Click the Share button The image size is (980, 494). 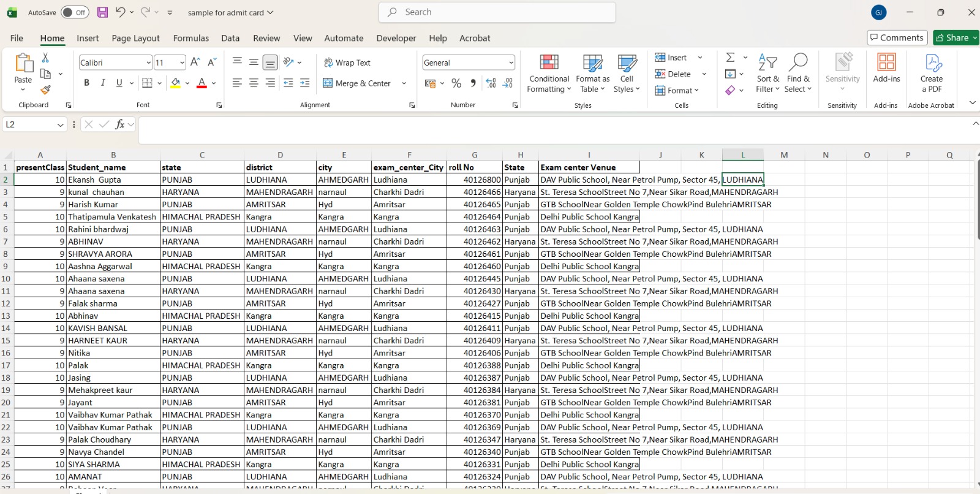956,38
